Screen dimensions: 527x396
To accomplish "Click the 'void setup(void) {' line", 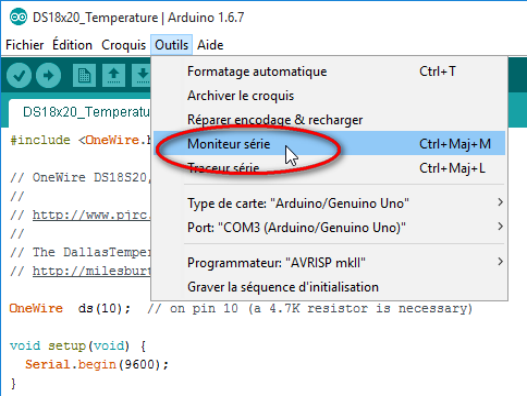I will point(78,346).
